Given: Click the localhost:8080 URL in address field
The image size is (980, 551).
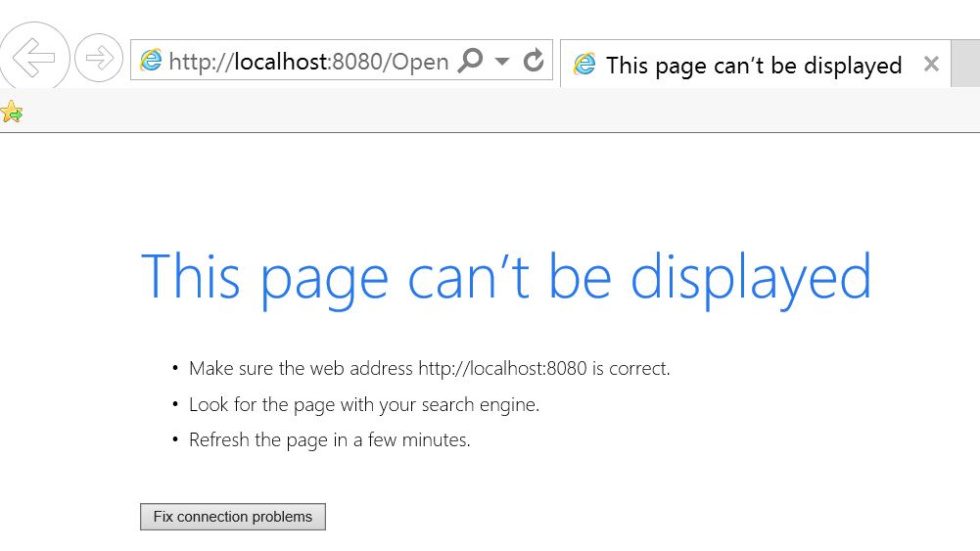Looking at the screenshot, I should click(x=308, y=62).
